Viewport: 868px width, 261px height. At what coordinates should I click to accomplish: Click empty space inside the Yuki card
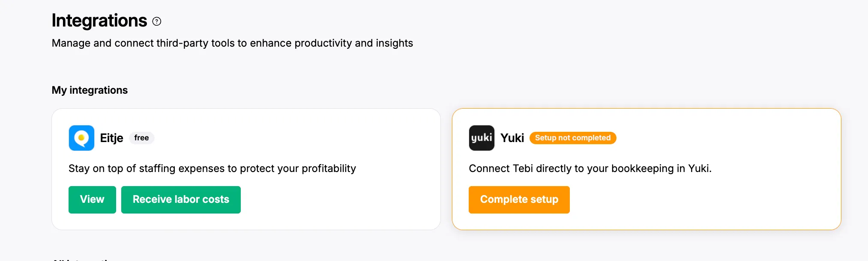pyautogui.click(x=707, y=201)
